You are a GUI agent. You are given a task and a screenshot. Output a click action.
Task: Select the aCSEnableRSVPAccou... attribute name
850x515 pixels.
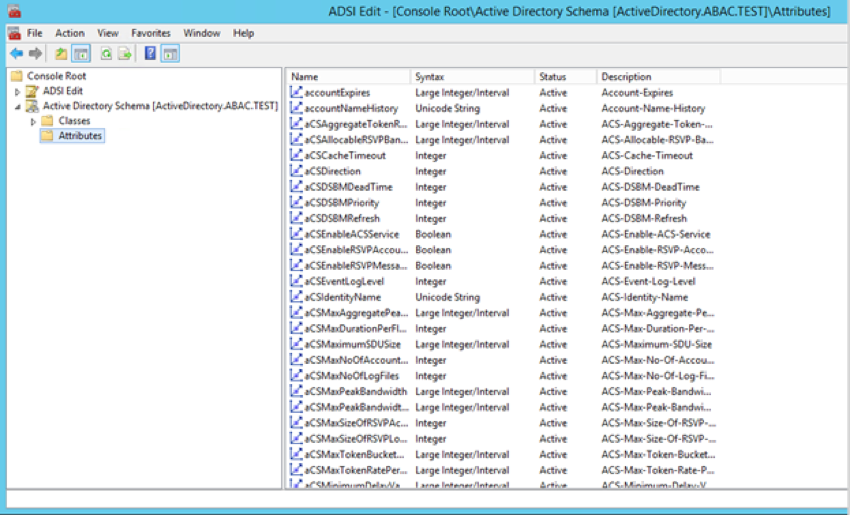tap(356, 249)
